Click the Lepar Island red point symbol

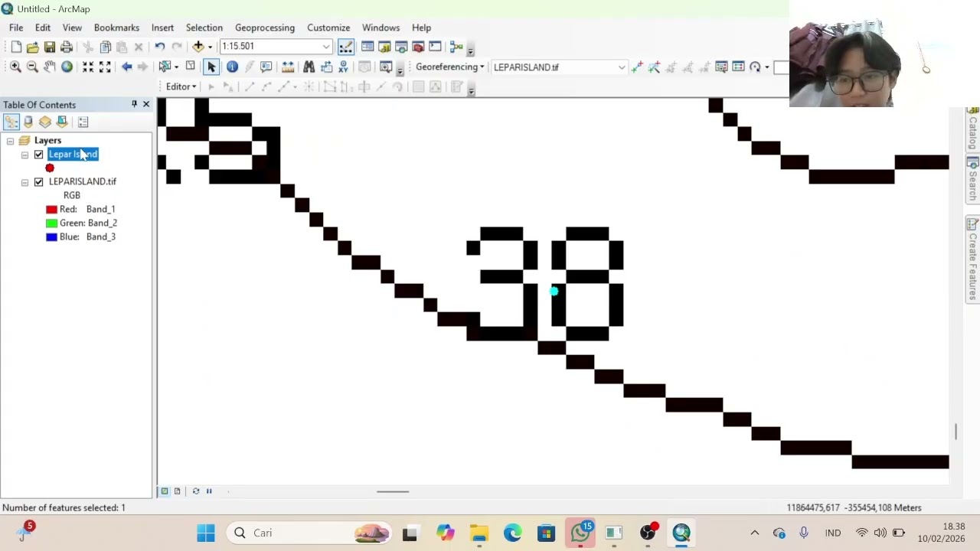(50, 168)
